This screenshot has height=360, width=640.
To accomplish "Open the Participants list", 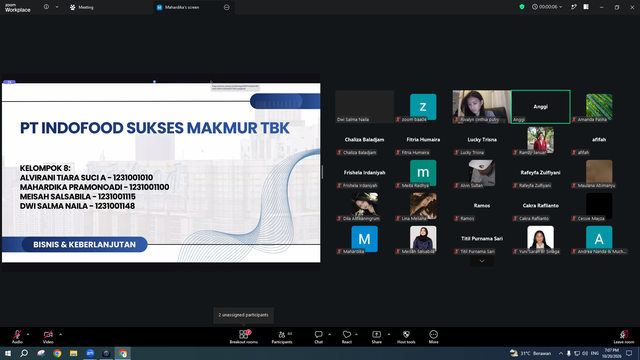I will point(282,337).
